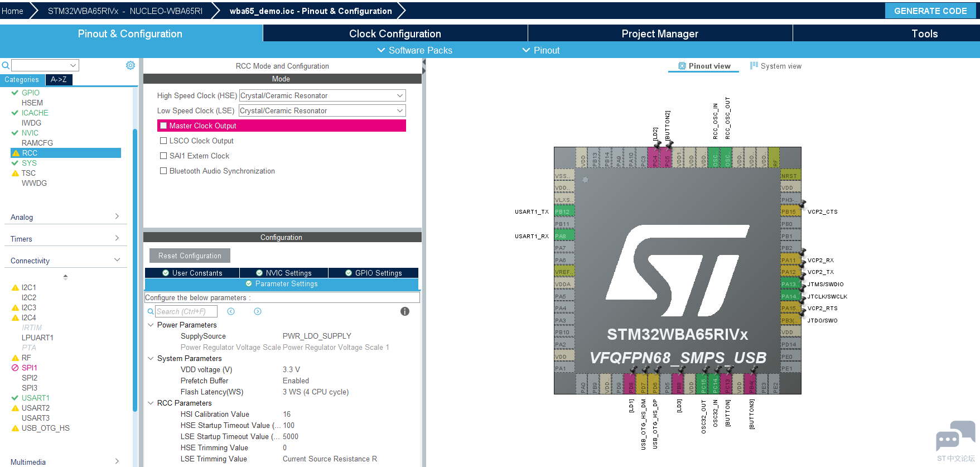Open the ST forum chat bubble icon
Viewport: 980px width, 467px height.
pyautogui.click(x=955, y=436)
